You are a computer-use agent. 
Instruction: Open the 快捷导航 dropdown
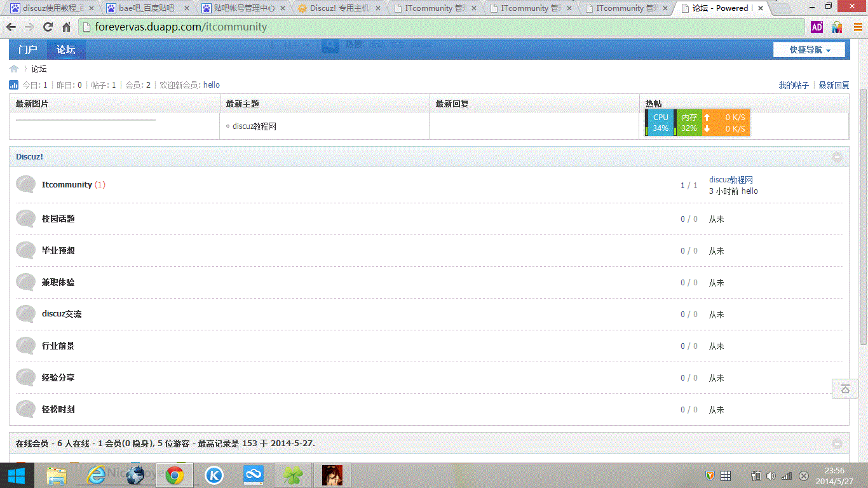(809, 50)
